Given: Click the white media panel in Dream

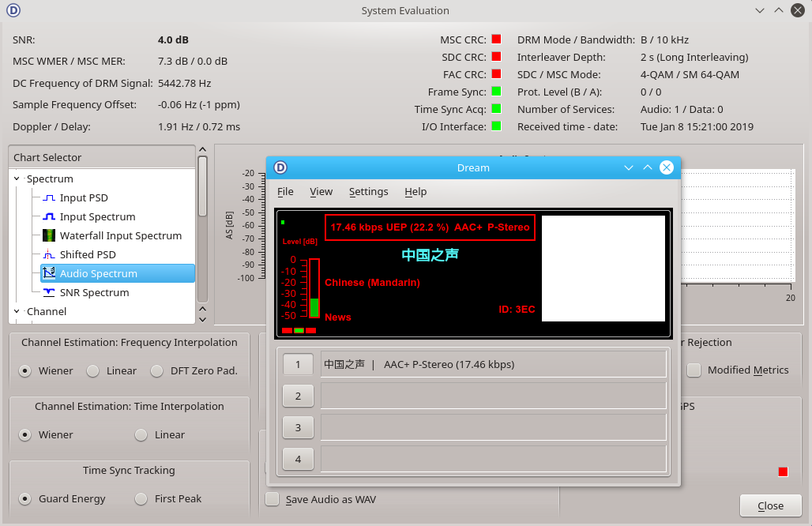Looking at the screenshot, I should pyautogui.click(x=603, y=269).
